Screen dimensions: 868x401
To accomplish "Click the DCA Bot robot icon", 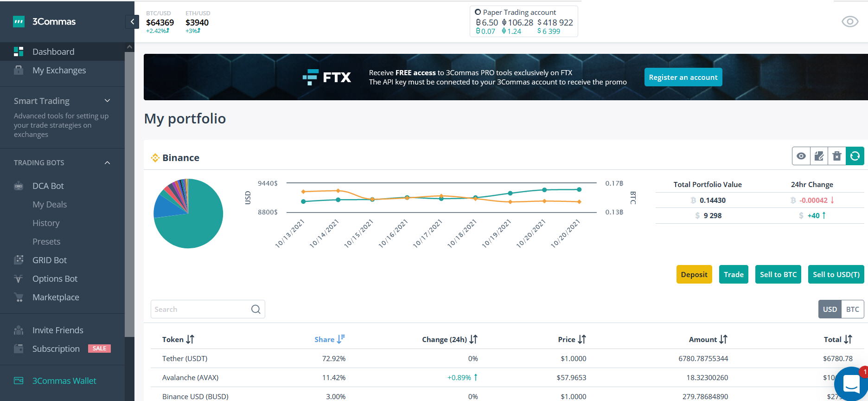I will pyautogui.click(x=19, y=186).
